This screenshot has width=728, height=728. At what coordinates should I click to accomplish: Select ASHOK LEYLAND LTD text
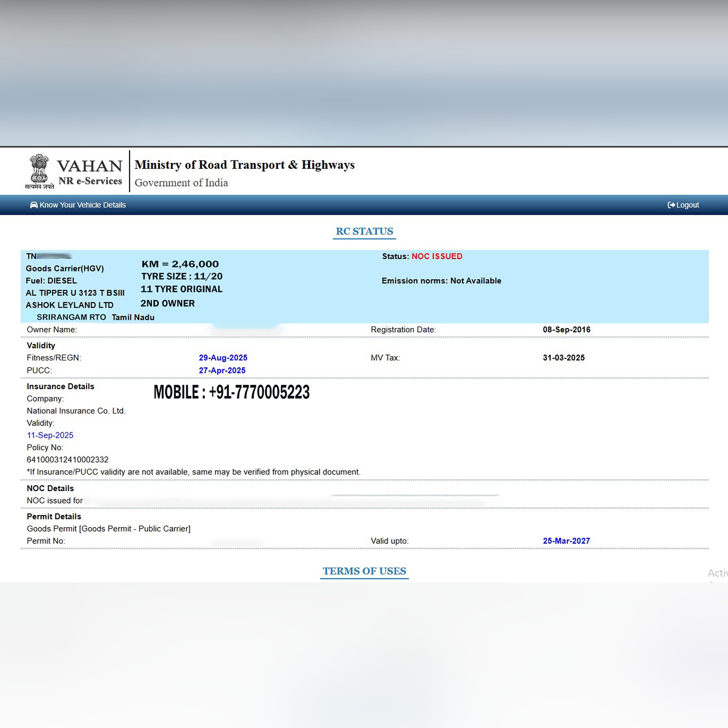tap(69, 305)
